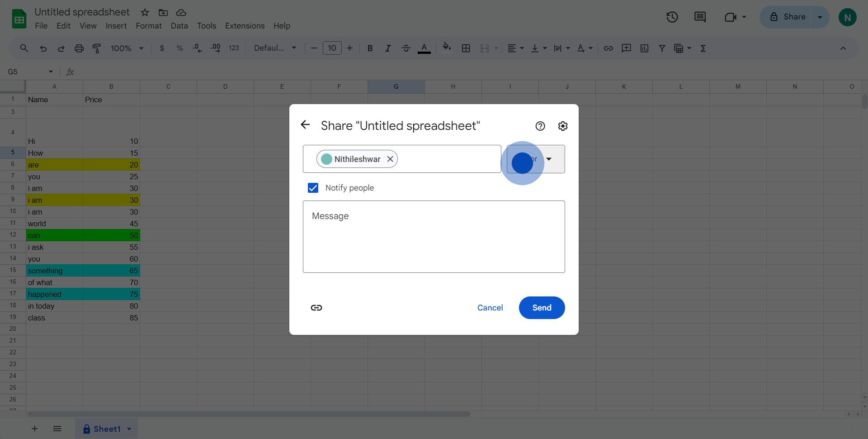Toggle bold formatting button
The width and height of the screenshot is (868, 439).
click(x=370, y=48)
